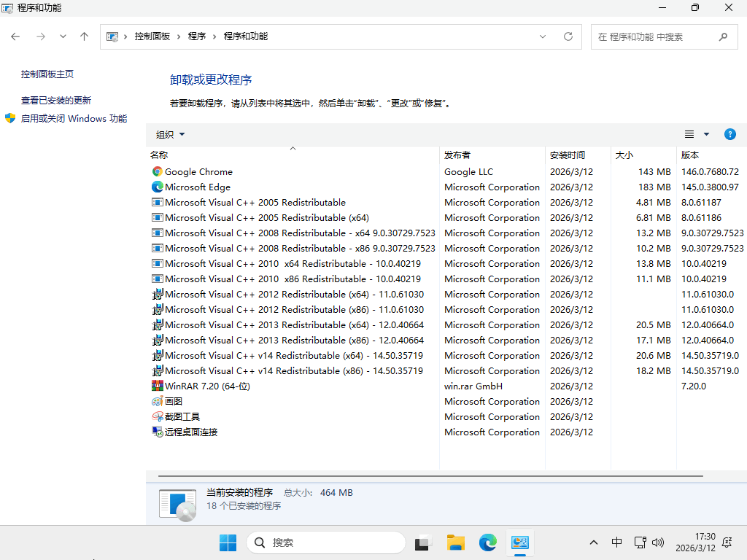Viewport: 747px width, 560px height.
Task: Open recent locations chevron near back arrows
Action: [x=63, y=36]
